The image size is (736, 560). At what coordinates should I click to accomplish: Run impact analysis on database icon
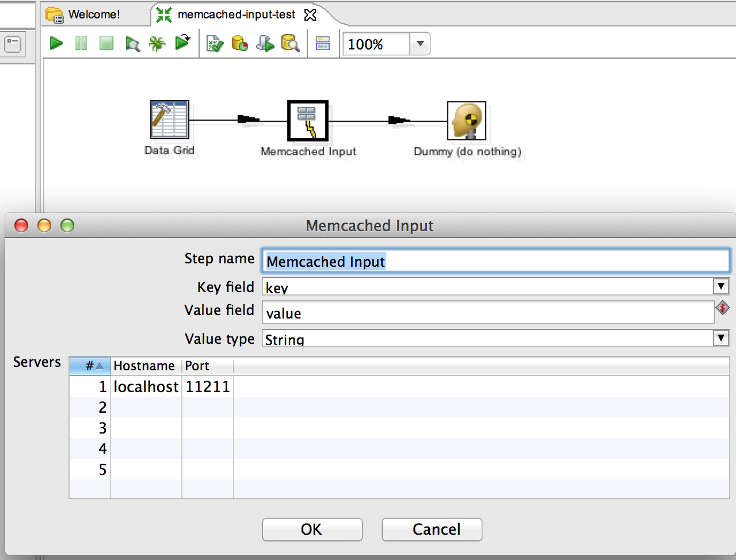point(239,43)
